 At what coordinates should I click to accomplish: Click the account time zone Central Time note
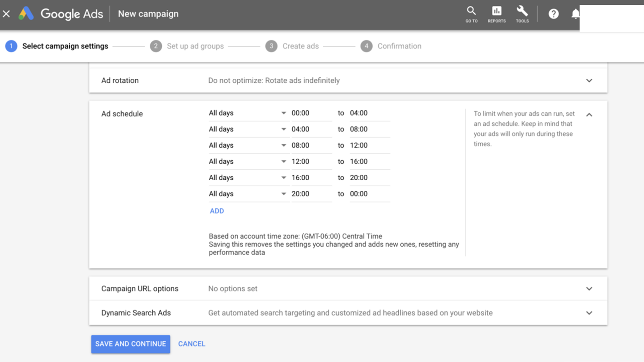296,236
